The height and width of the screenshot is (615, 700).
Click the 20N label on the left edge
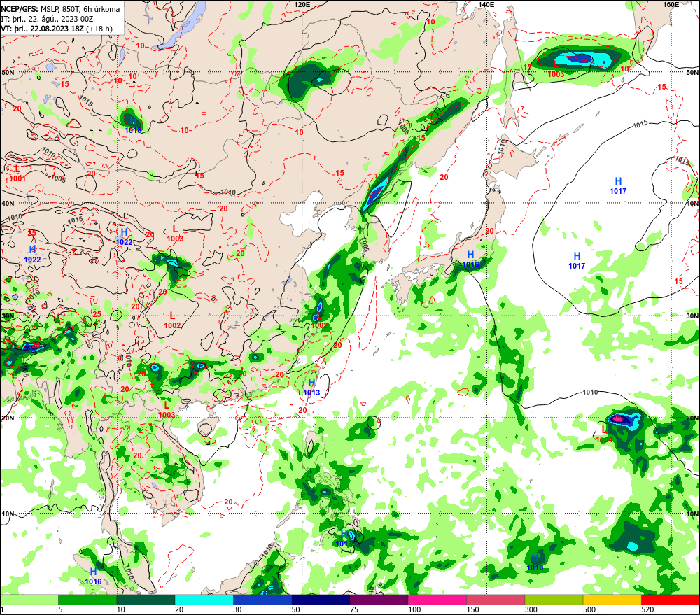click(8, 418)
